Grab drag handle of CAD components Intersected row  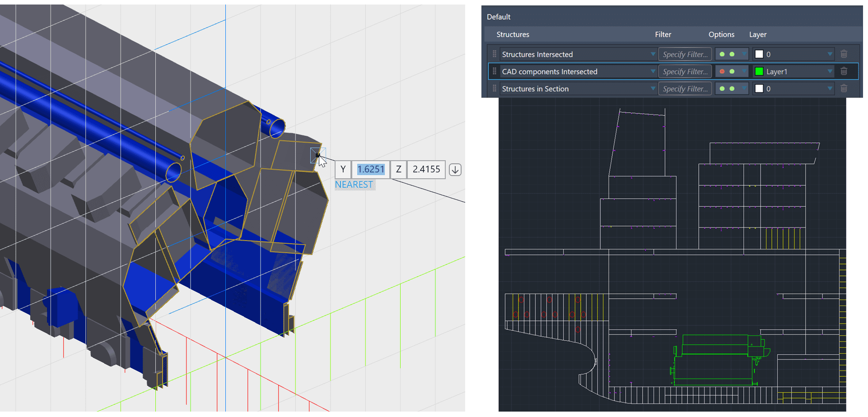(494, 71)
